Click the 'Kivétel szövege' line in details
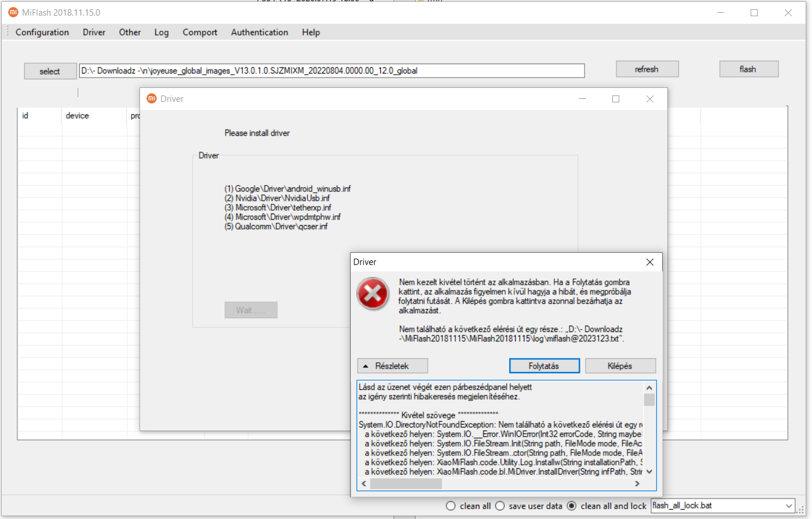 pyautogui.click(x=428, y=415)
